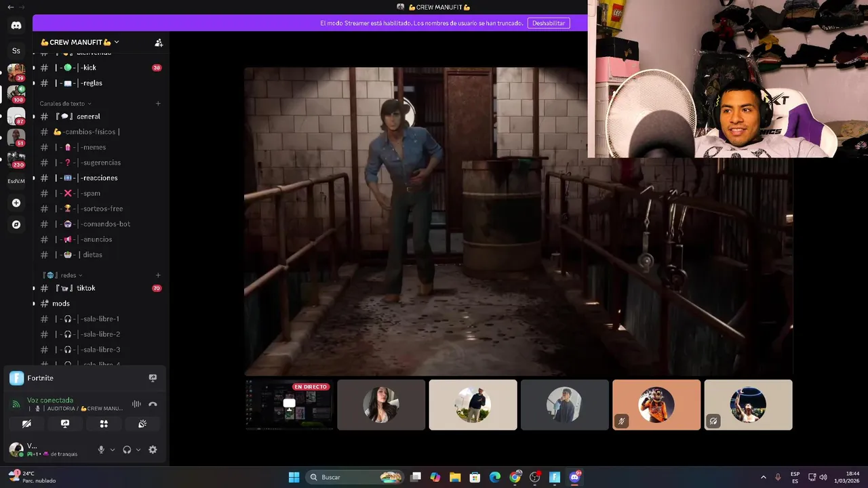Open activities launcher icon
The height and width of the screenshot is (488, 868).
pos(104,424)
